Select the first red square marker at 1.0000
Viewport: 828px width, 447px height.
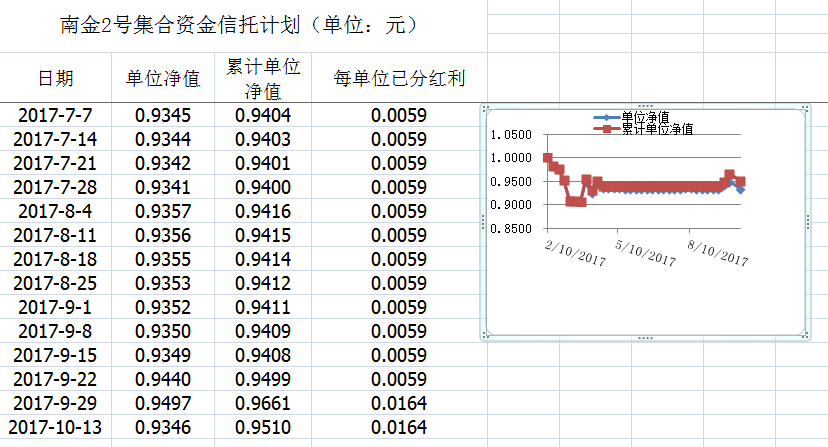(547, 158)
